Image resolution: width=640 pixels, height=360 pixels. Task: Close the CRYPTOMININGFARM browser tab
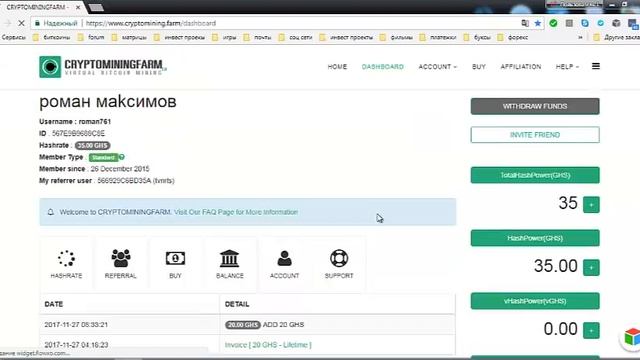point(78,7)
